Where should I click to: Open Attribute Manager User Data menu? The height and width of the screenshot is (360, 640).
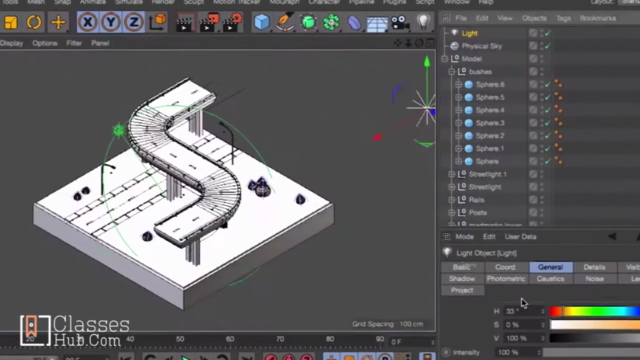point(520,237)
